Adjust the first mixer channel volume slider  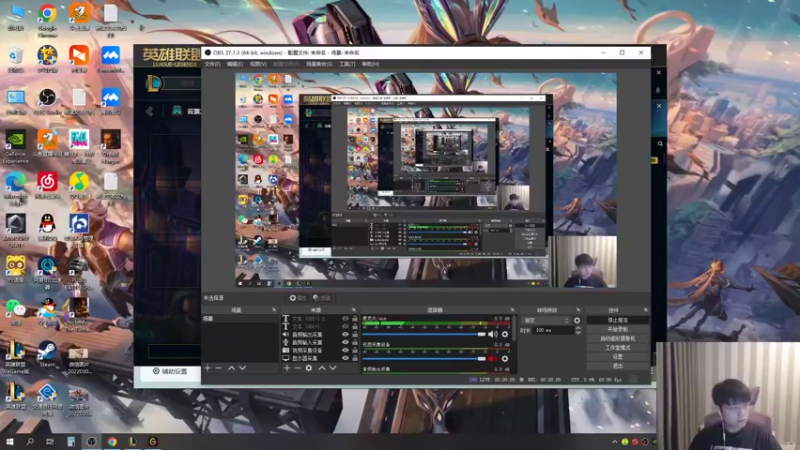pyautogui.click(x=424, y=334)
